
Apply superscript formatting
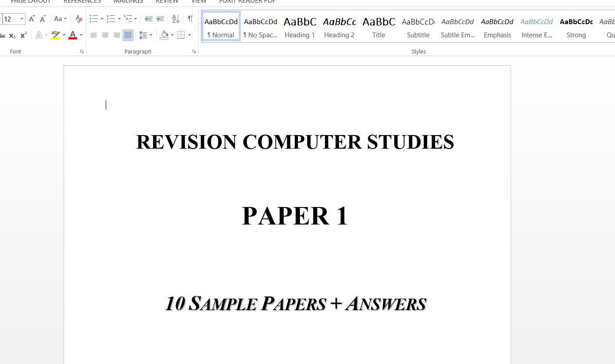[23, 35]
